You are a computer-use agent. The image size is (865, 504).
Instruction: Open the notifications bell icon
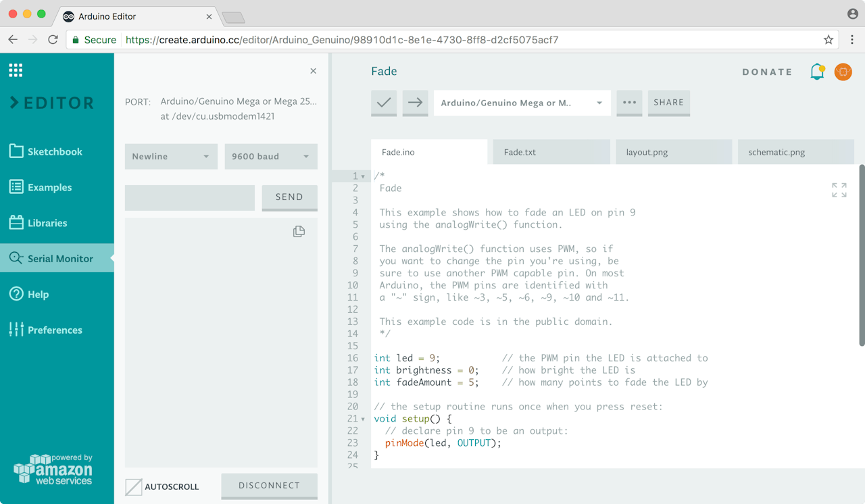tap(818, 72)
